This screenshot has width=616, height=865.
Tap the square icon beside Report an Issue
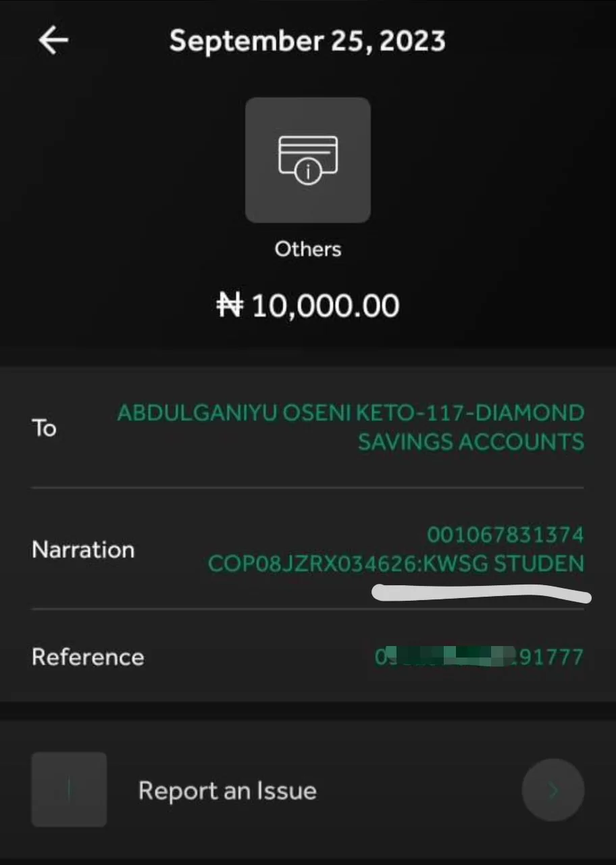point(69,789)
